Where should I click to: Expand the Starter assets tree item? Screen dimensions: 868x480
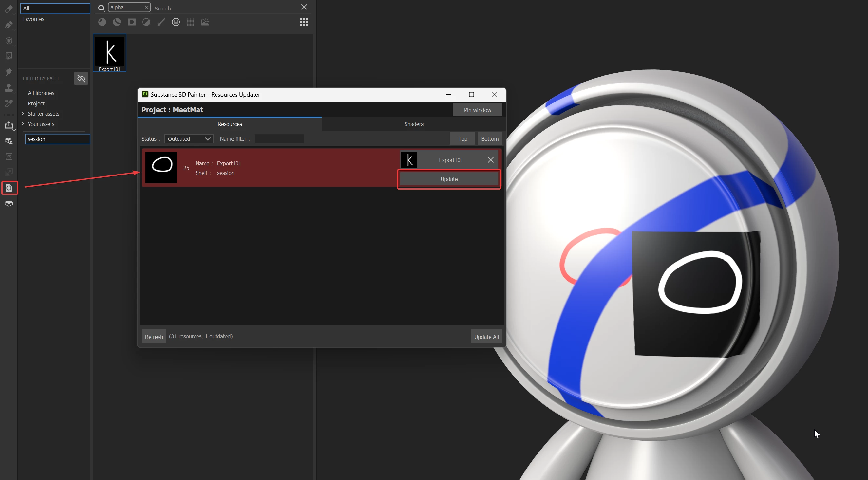[x=23, y=114]
